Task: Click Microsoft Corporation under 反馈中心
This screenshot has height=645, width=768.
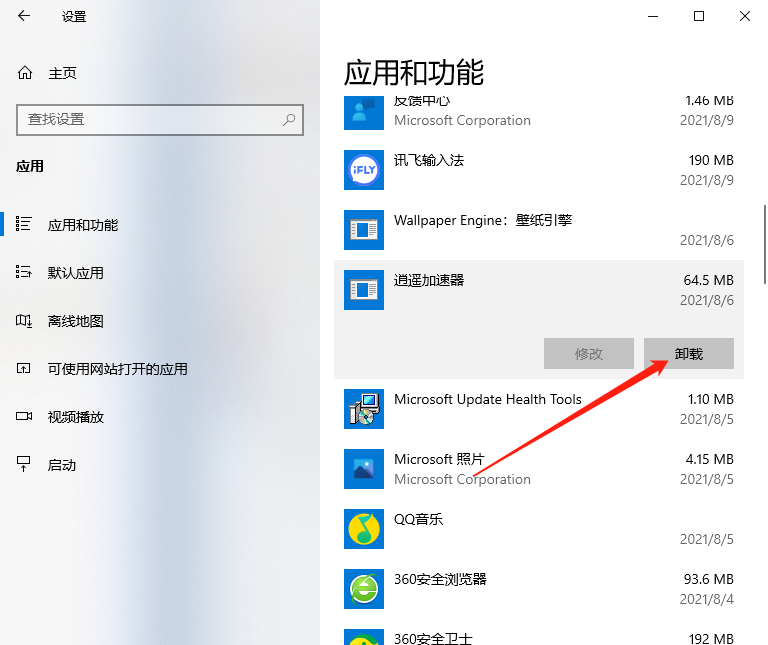Action: [x=462, y=120]
